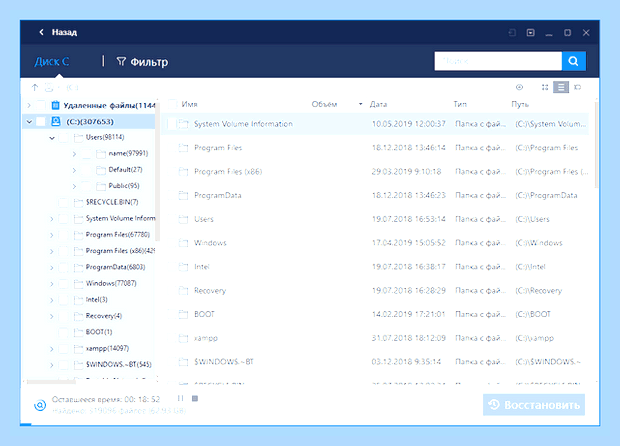Expand the Program Files(67780) tree node
This screenshot has width=620, height=446.
coord(51,235)
